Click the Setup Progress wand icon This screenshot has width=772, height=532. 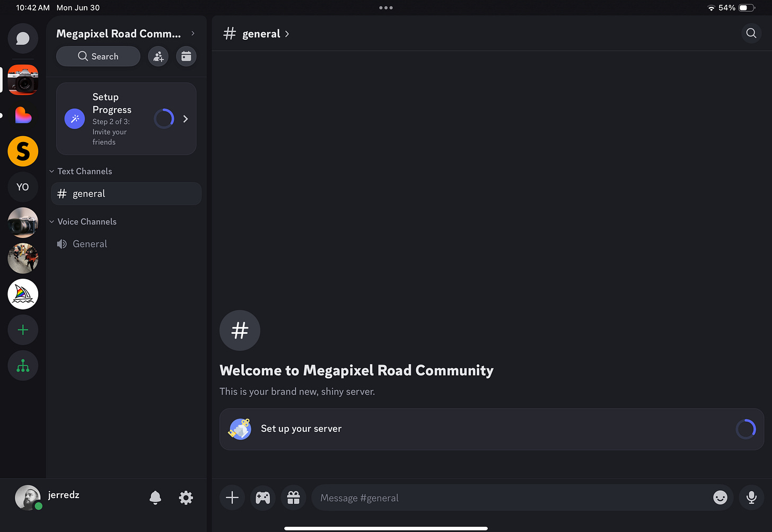click(75, 119)
